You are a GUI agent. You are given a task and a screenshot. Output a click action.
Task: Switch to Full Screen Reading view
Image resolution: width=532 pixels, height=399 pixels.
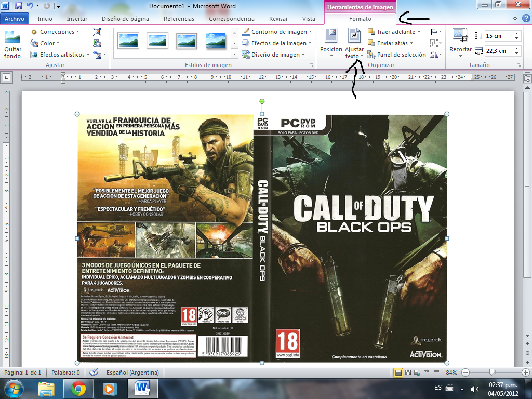pyautogui.click(x=408, y=373)
